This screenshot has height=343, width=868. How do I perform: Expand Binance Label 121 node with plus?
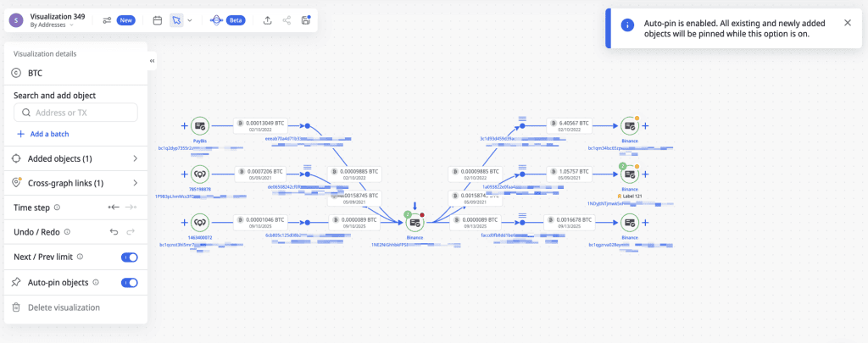point(645,174)
